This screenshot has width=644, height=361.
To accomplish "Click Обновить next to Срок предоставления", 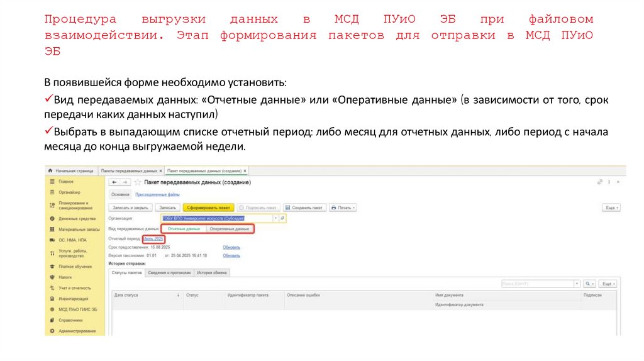I will (231, 247).
